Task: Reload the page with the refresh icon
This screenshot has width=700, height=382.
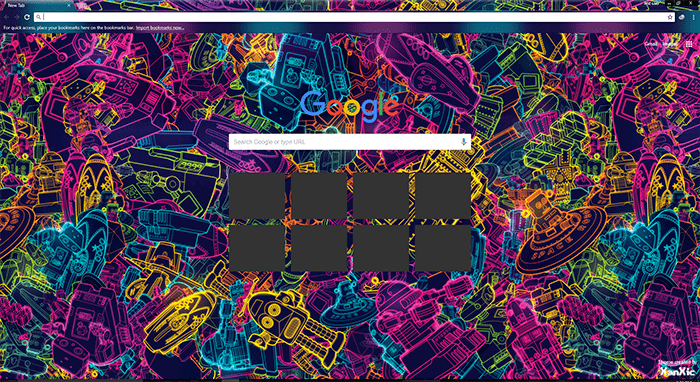Action: pos(27,17)
